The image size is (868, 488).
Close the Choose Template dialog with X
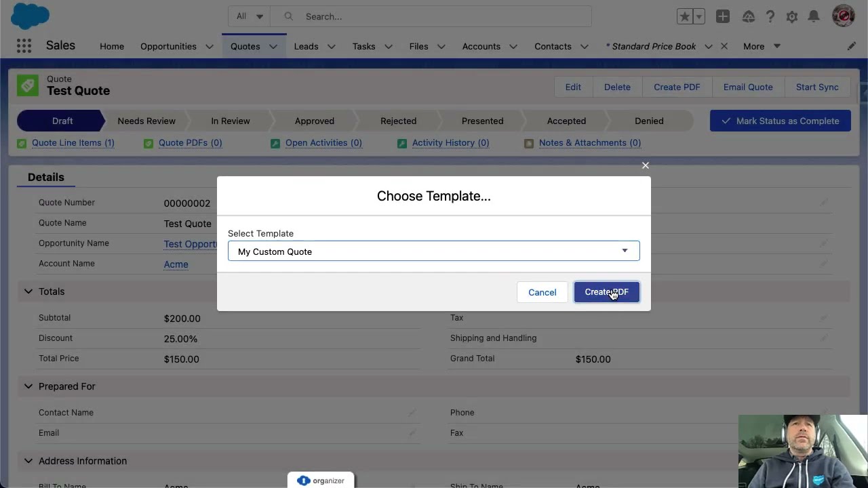tap(646, 165)
